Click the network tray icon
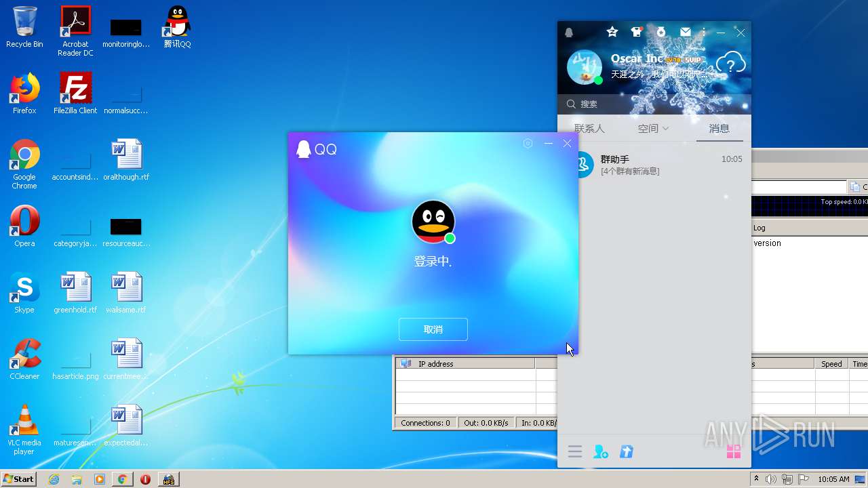Screen dimensions: 868x488 (x=787, y=479)
